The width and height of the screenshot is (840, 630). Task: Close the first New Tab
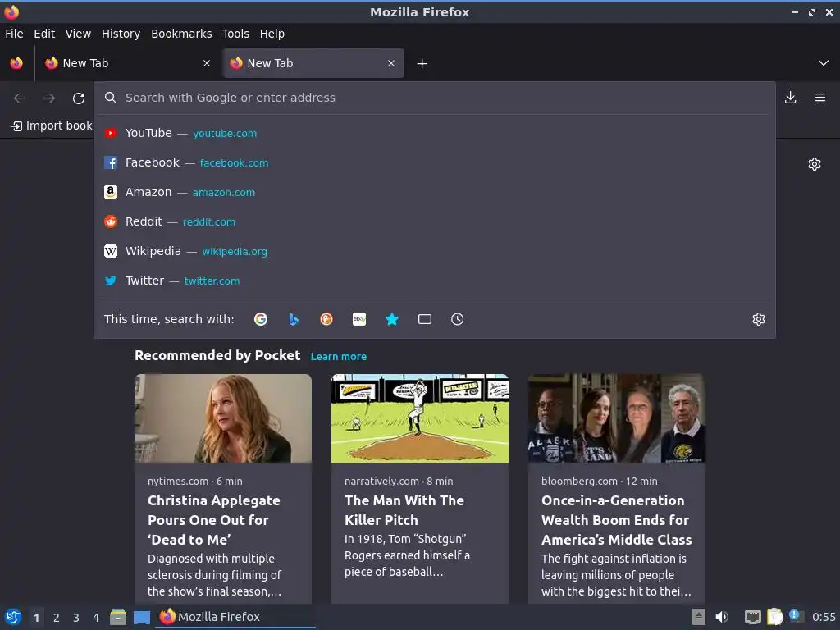[x=207, y=63]
